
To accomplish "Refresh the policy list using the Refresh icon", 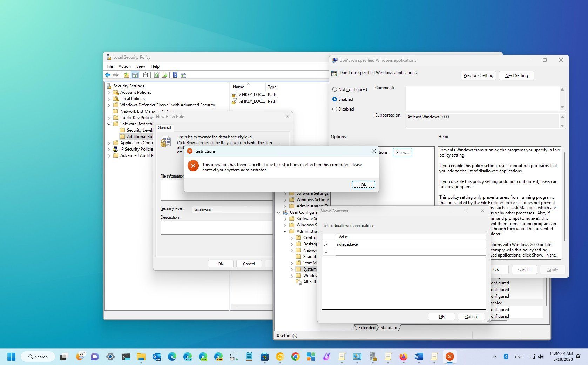I will click(156, 75).
